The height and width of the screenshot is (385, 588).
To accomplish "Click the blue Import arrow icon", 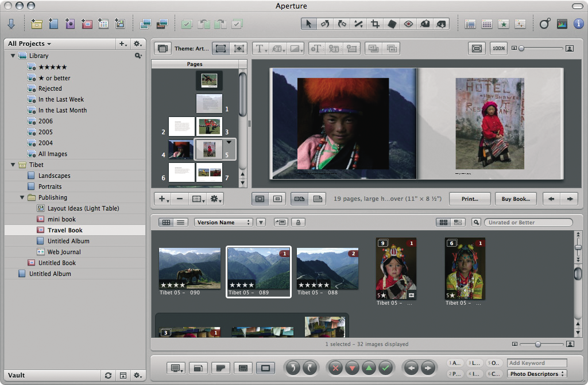I will (x=11, y=24).
